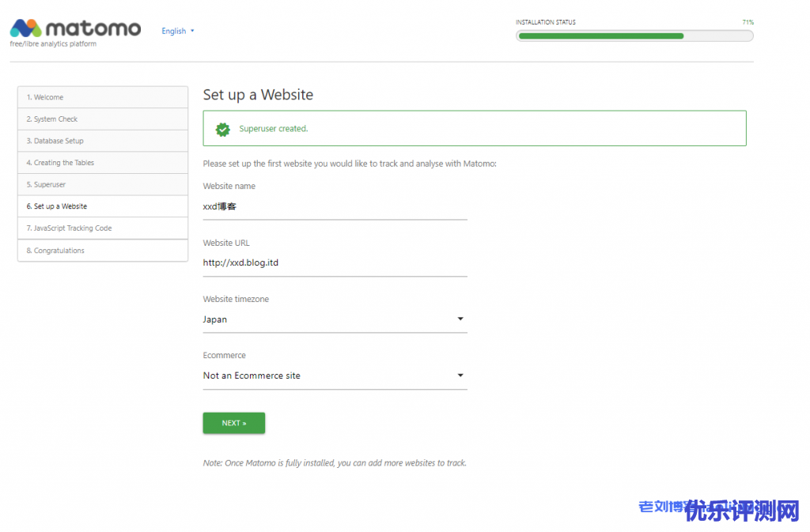Go to step 4. Creating the Tables
The image size is (810, 532).
pyautogui.click(x=103, y=163)
